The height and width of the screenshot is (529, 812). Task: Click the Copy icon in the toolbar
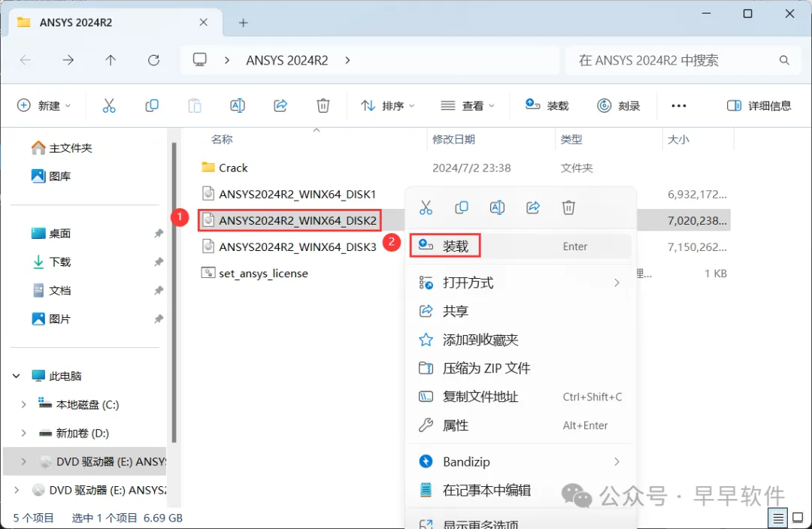coord(152,106)
